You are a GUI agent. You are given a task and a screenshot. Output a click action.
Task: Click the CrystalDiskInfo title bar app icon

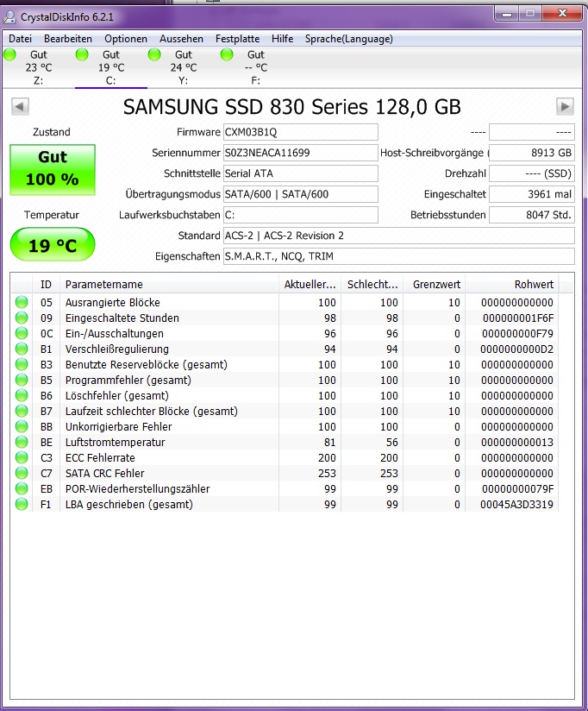click(x=9, y=16)
